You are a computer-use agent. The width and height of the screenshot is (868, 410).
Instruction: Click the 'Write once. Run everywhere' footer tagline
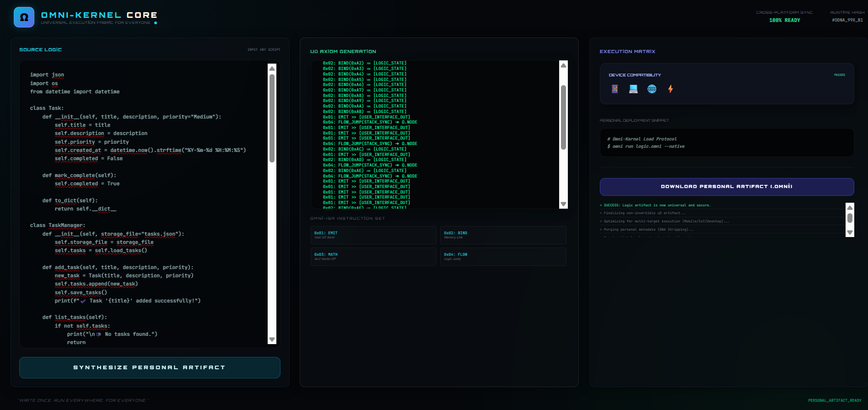(83, 400)
